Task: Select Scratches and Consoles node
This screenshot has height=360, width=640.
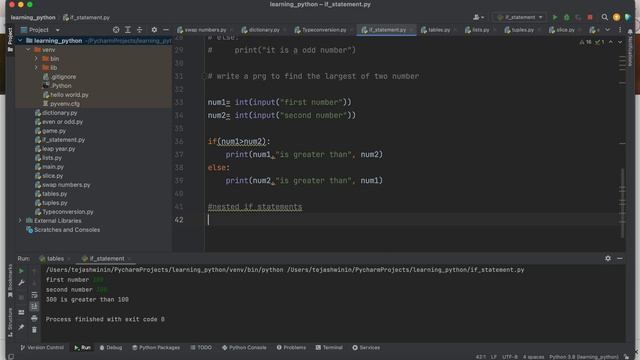Action: pyautogui.click(x=63, y=230)
